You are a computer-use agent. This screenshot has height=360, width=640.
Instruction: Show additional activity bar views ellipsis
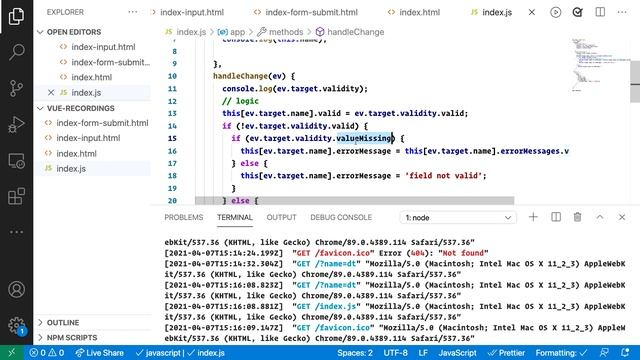(16, 232)
